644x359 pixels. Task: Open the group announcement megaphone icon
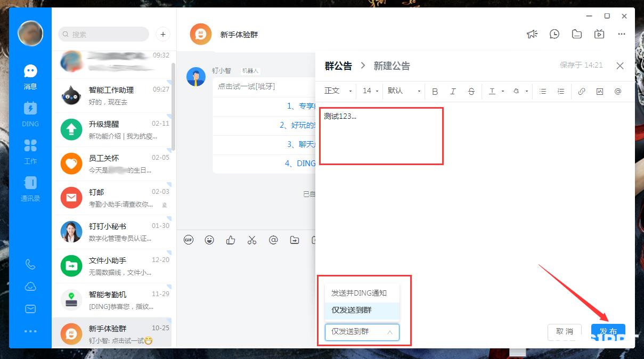532,34
